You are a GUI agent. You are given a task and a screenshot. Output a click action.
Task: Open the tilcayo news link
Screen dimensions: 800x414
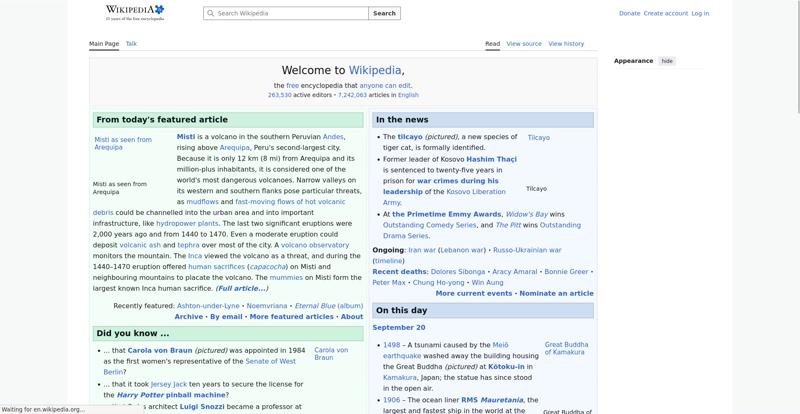tap(410, 137)
